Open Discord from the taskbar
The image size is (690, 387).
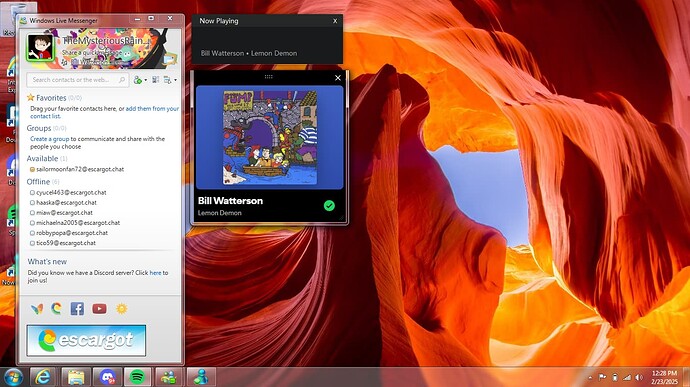[107, 377]
